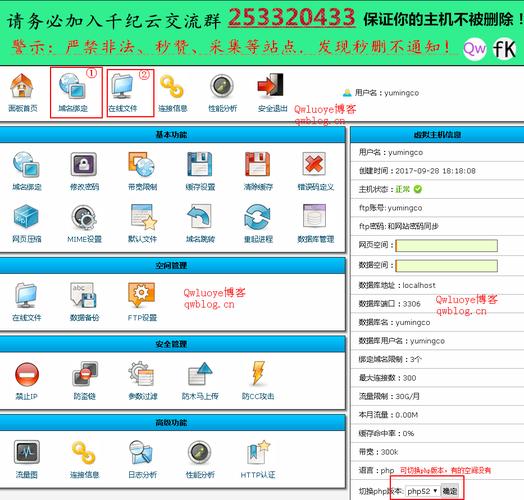524x500 pixels.
Task: Open the FTP设置 icon
Action: point(141,295)
